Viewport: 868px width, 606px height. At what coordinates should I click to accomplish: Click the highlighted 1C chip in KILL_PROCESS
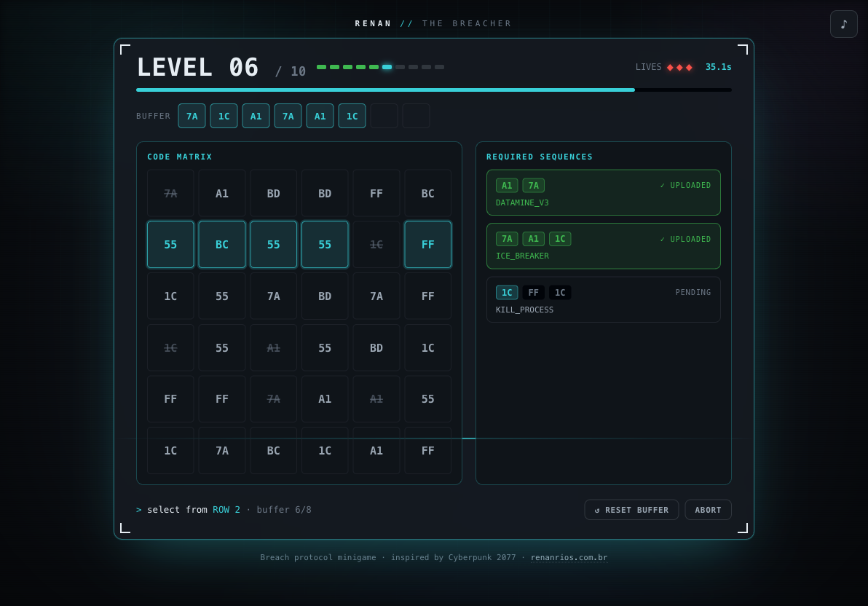pos(507,293)
